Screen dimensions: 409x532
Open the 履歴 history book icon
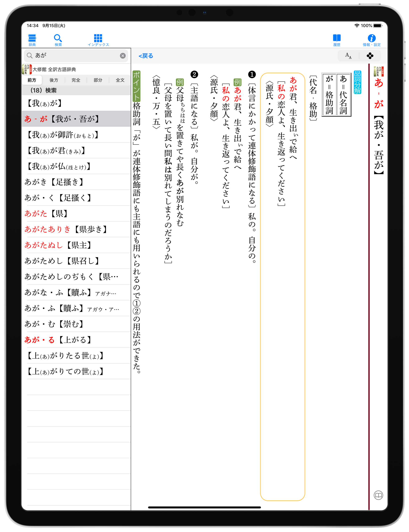point(337,40)
